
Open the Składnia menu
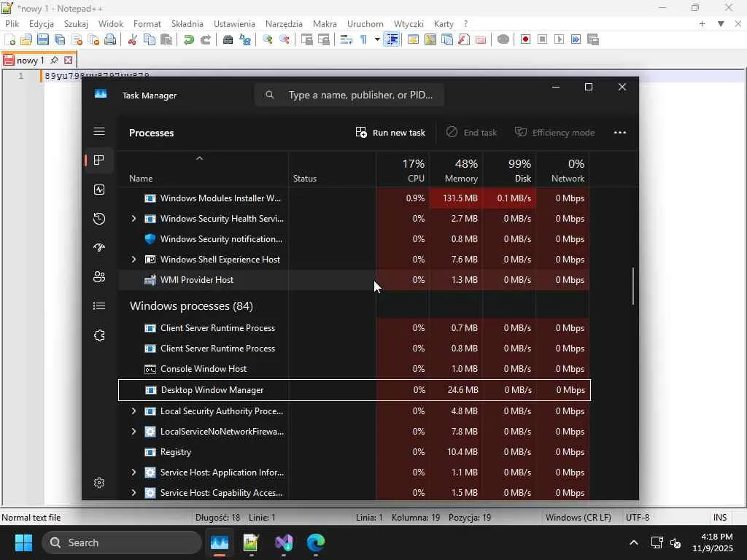pyautogui.click(x=187, y=24)
